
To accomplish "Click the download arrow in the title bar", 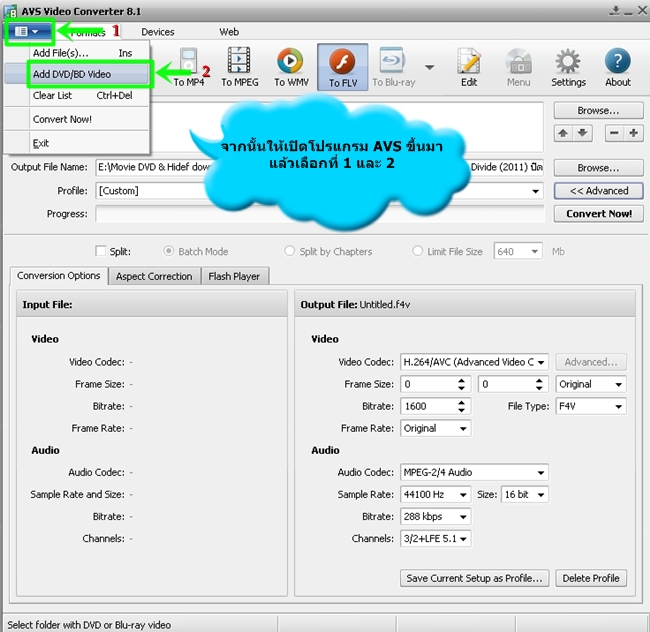I will point(615,11).
